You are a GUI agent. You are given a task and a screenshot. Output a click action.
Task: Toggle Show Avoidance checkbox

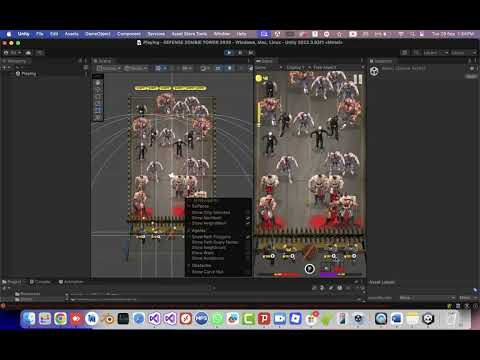click(x=247, y=258)
